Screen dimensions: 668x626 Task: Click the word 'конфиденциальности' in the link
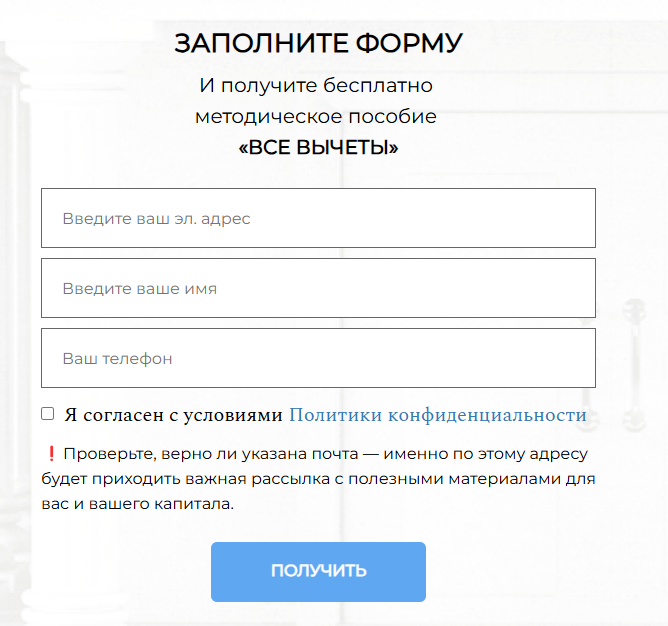[x=487, y=415]
